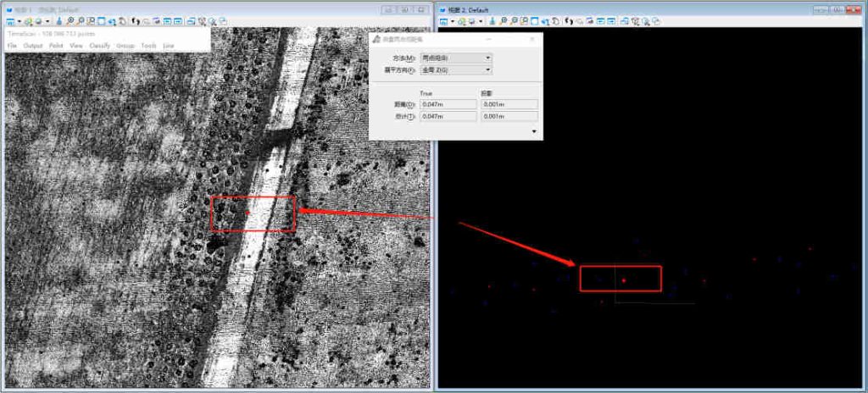Open View Attributes in View 2 toolbar
Viewport: 868px width, 393px height.
click(443, 21)
